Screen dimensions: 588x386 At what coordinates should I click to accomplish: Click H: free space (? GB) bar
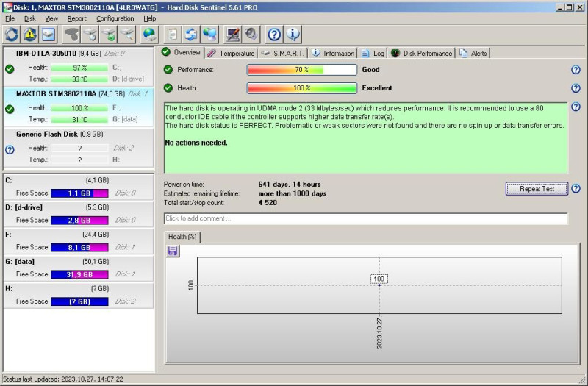tap(79, 301)
